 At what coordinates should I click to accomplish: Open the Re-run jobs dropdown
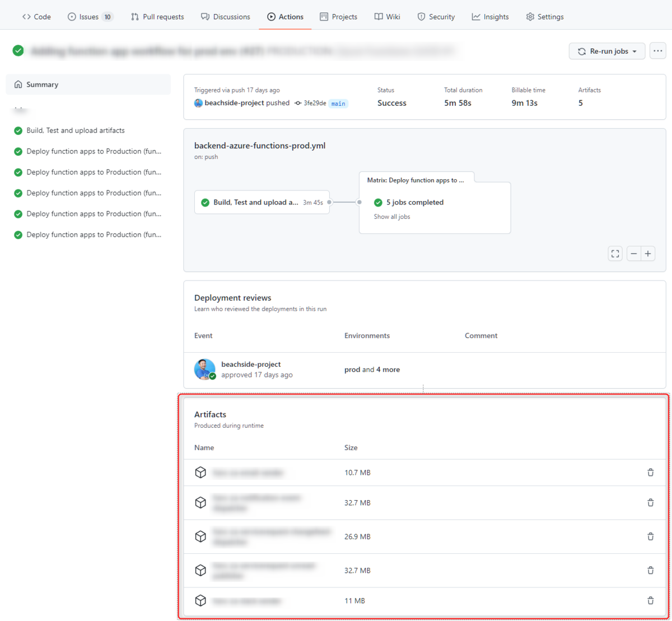pyautogui.click(x=607, y=50)
